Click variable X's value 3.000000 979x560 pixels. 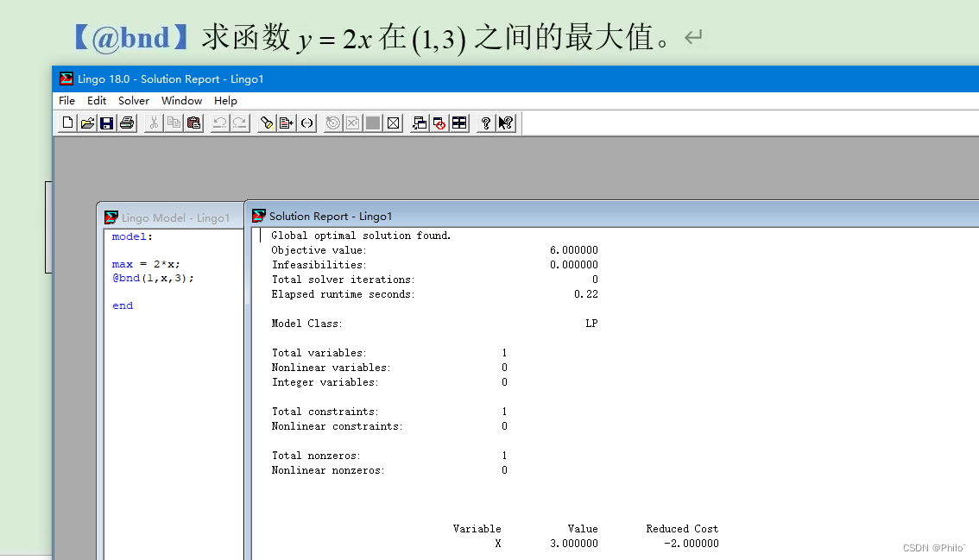(574, 544)
